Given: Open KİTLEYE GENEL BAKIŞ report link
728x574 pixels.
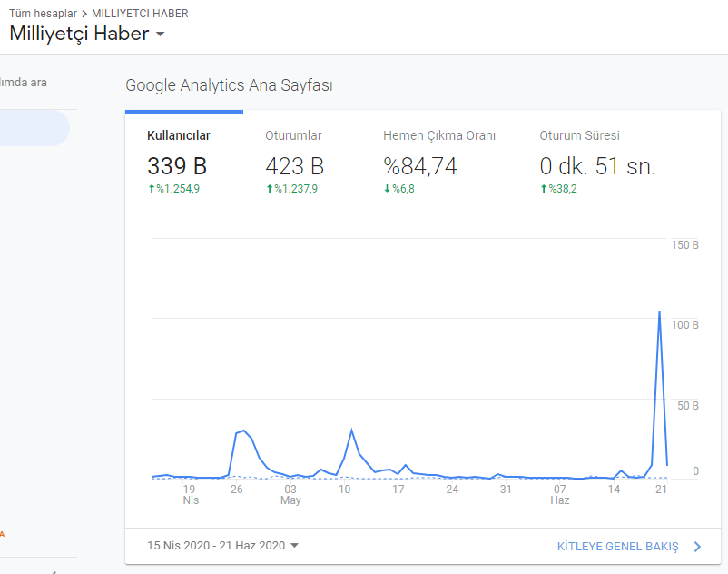Looking at the screenshot, I should pos(617,547).
